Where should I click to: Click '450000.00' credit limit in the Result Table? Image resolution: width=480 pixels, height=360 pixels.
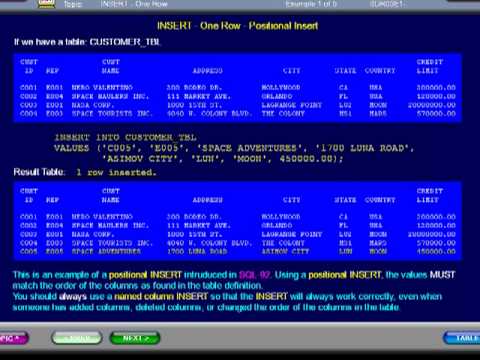[x=436, y=251]
